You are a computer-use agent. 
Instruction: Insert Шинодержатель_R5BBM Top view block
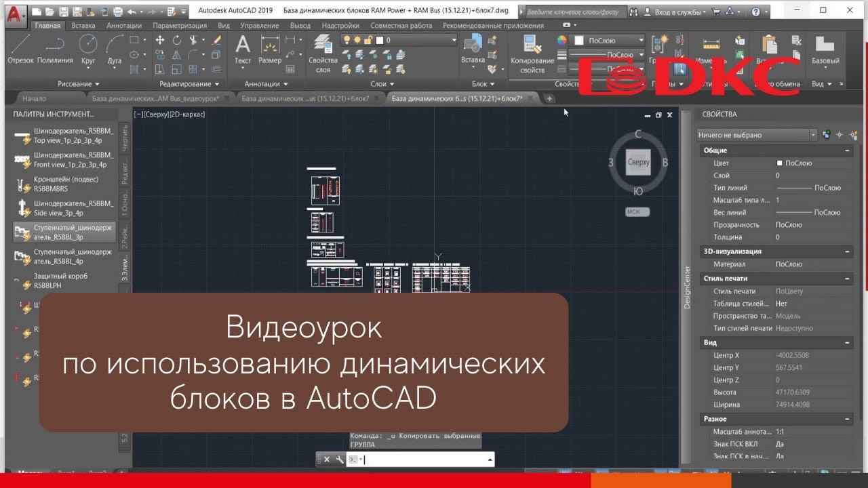point(64,135)
